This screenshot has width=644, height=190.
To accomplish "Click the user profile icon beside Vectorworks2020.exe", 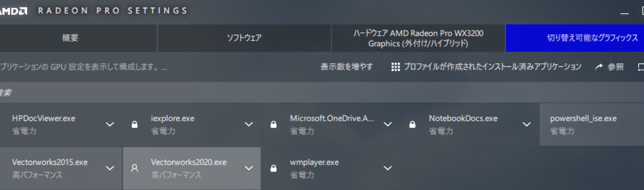I will pos(135,168).
